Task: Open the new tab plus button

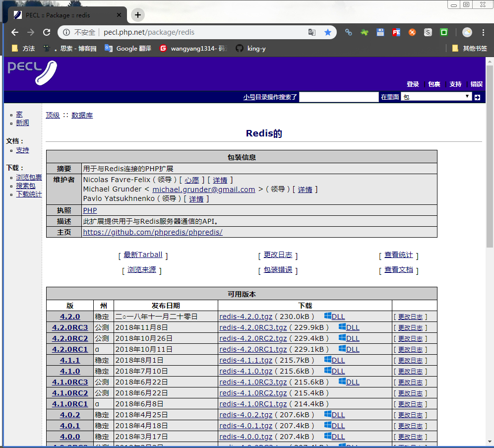Action: click(138, 15)
